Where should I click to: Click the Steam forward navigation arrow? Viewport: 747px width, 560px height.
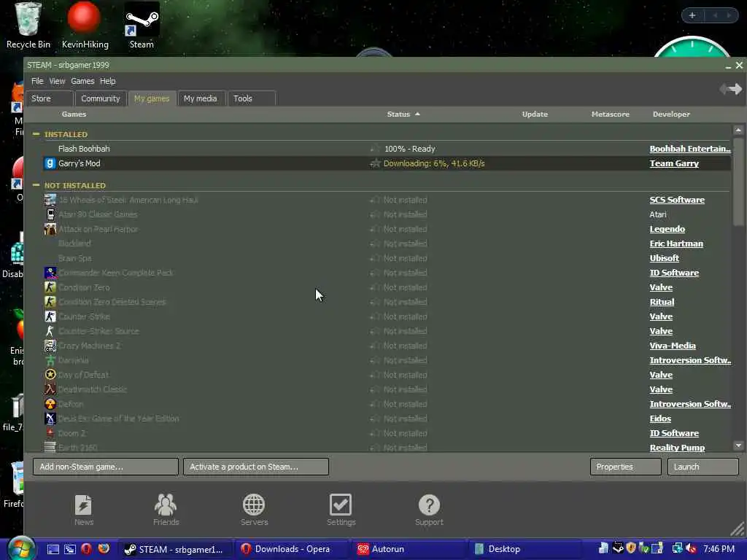pos(735,88)
